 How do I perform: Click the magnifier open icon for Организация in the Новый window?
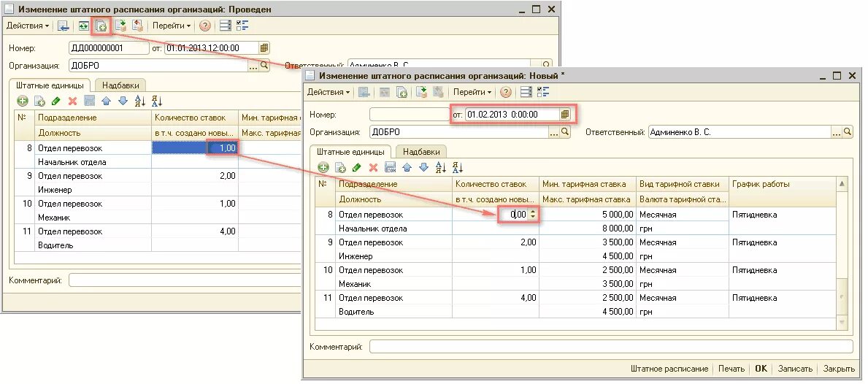[564, 132]
